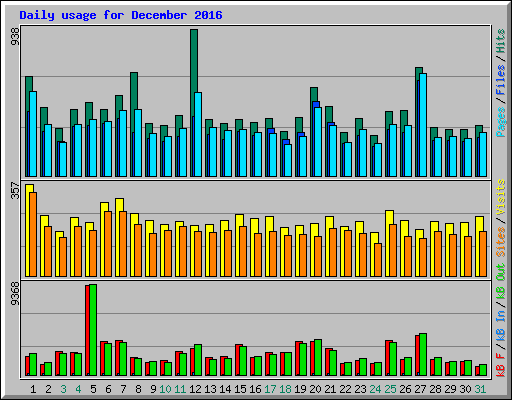Select the 'Files' legend label
Viewport: 512px width, 400px height.
500,80
